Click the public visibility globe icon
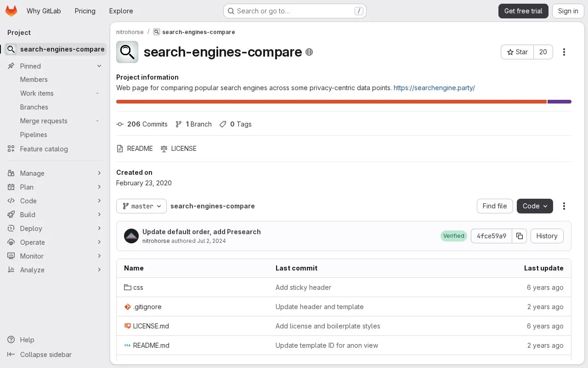This screenshot has height=368, width=588. pos(309,52)
